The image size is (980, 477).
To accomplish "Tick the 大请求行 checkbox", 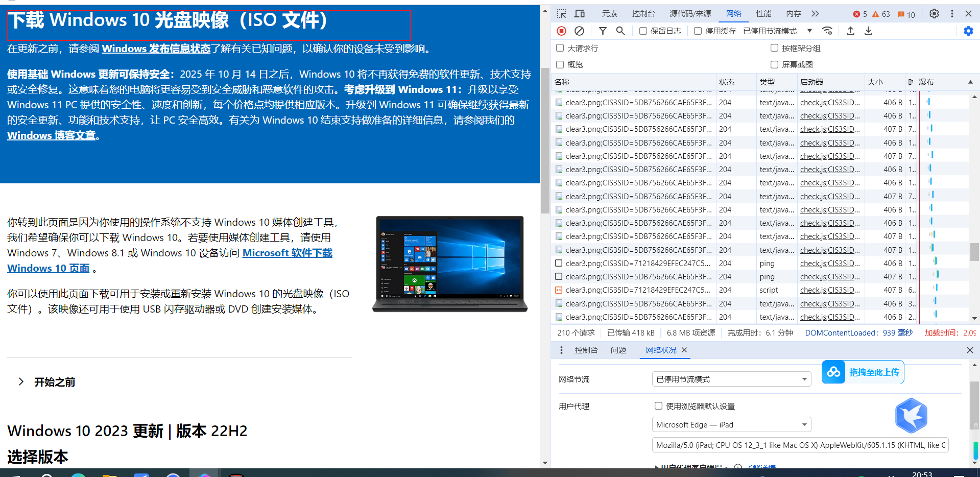I will coord(560,48).
